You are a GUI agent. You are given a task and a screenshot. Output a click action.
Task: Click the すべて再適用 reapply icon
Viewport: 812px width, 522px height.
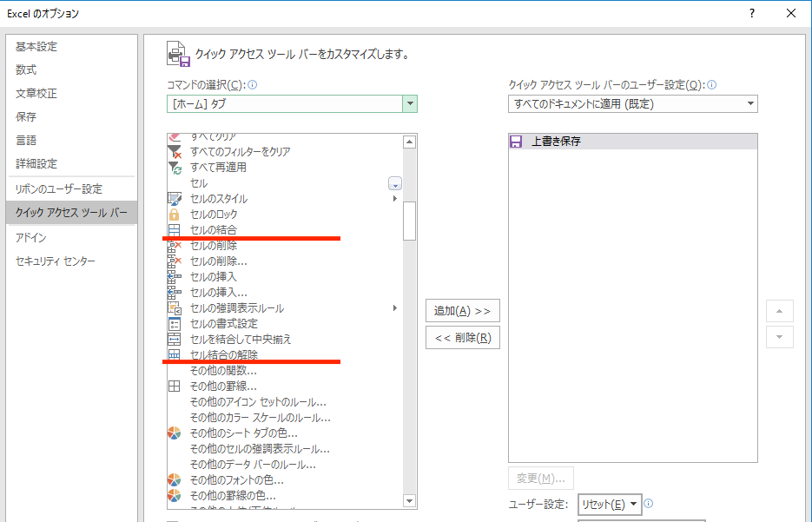(175, 168)
